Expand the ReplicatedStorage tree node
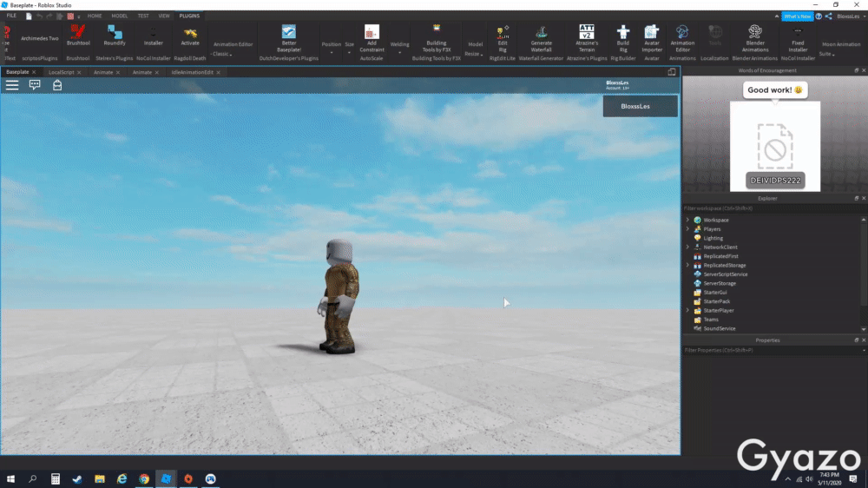The height and width of the screenshot is (488, 868). [x=688, y=266]
